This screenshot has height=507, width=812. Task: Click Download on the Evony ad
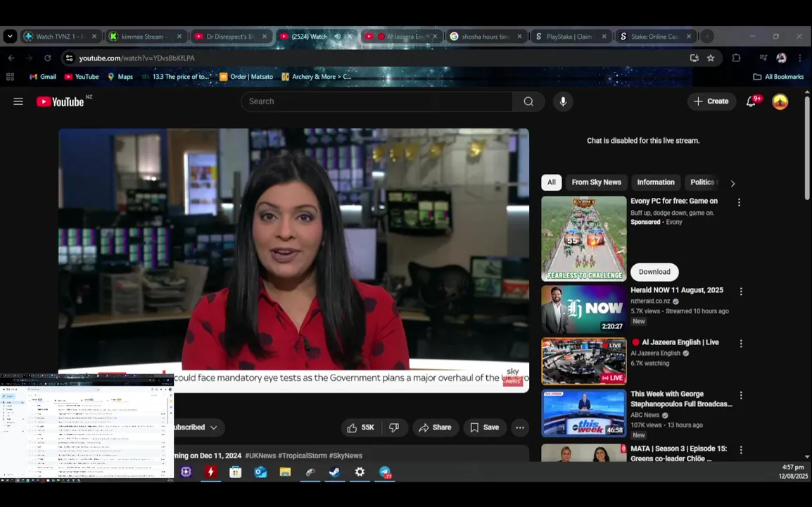tap(654, 273)
